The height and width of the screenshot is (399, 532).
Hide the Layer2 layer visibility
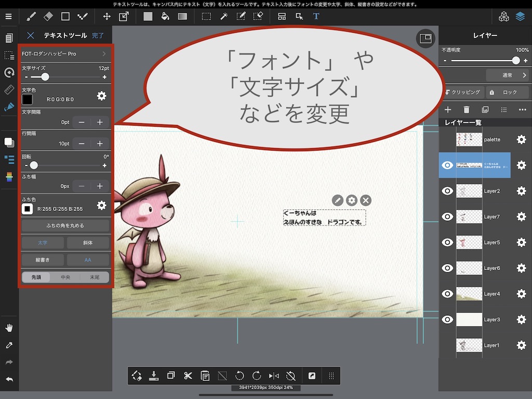pyautogui.click(x=447, y=191)
